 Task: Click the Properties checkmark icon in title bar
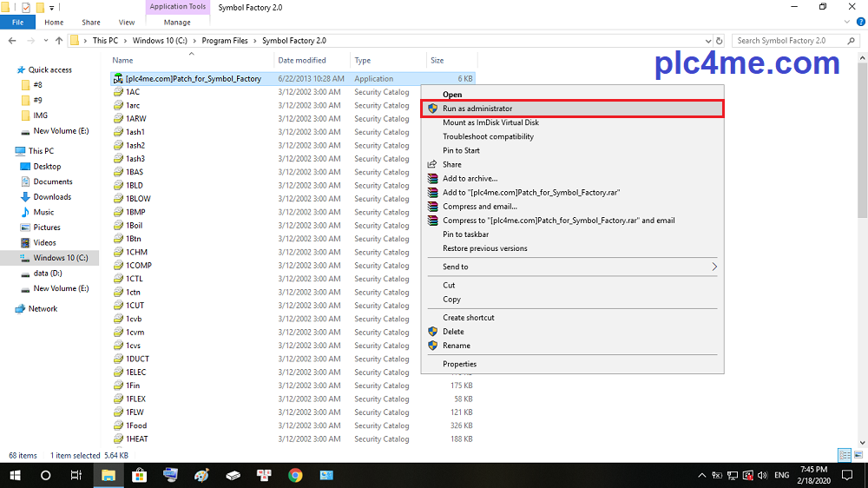(25, 7)
